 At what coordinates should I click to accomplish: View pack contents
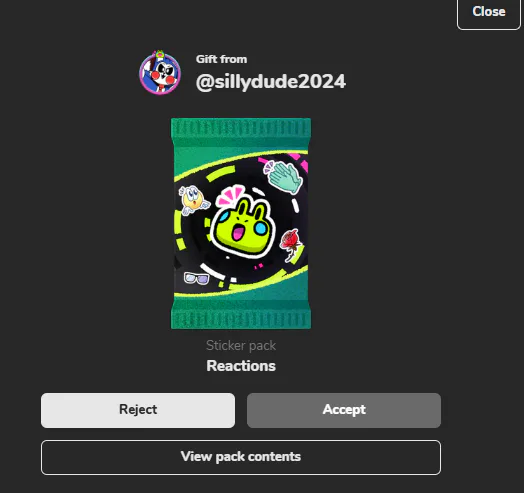pos(241,457)
